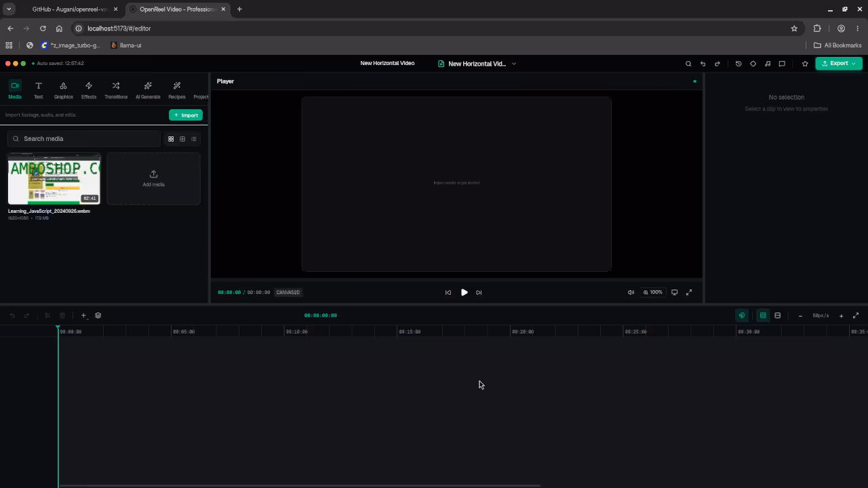Screen dimensions: 868x488
Task: Open the Recipes tab
Action: [177, 89]
